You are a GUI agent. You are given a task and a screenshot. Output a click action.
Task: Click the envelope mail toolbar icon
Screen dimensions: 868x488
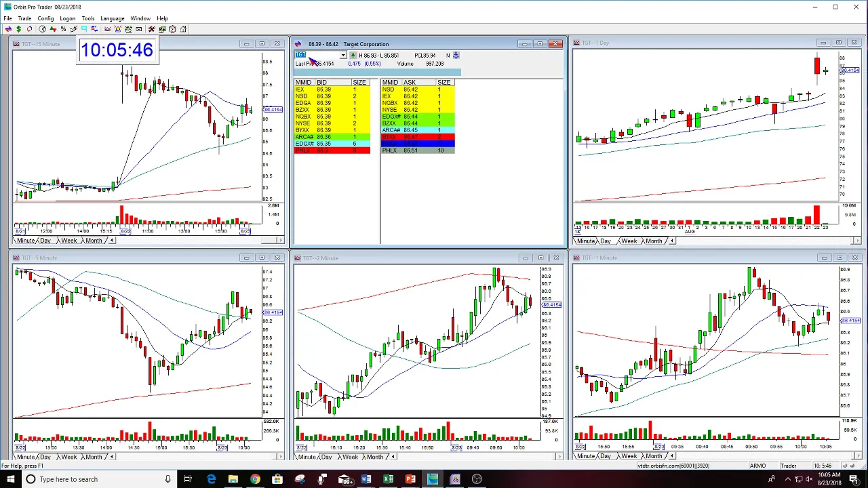tap(139, 29)
